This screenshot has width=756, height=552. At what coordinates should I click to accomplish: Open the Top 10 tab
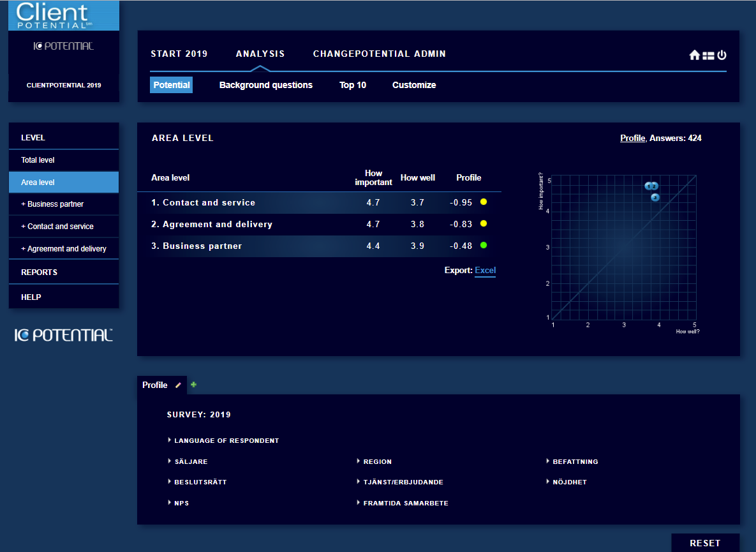[352, 85]
